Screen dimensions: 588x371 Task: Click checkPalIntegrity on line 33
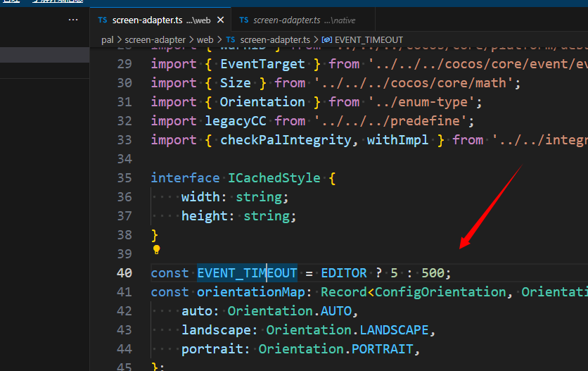[x=286, y=139]
